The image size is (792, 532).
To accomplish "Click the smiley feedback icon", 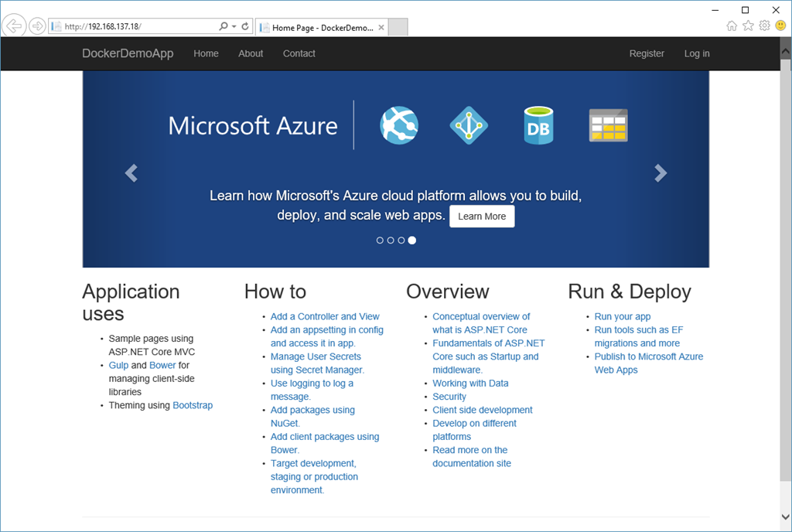I will (x=780, y=26).
